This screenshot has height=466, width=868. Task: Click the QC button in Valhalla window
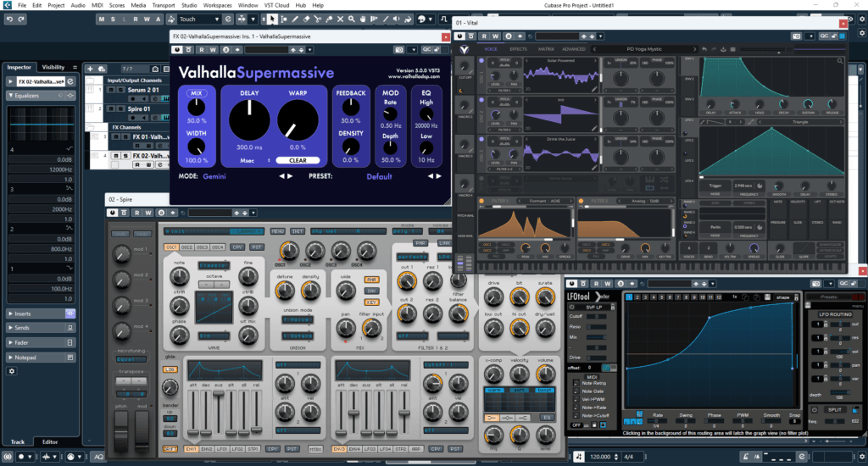(x=426, y=50)
